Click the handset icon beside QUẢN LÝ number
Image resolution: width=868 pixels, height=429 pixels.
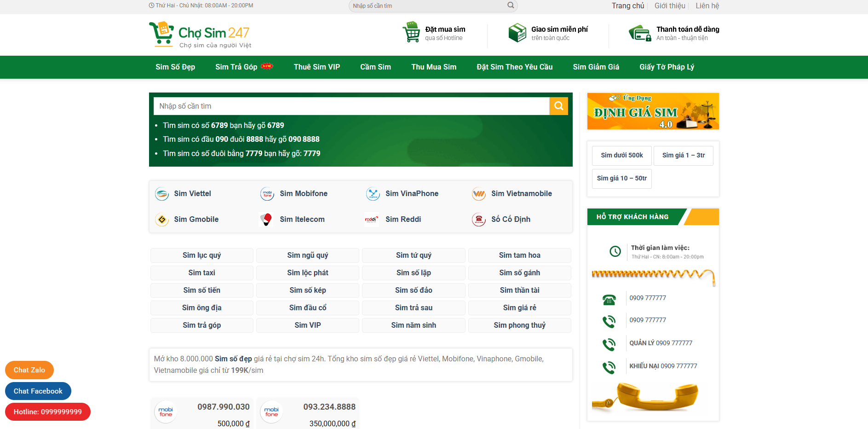coord(609,344)
